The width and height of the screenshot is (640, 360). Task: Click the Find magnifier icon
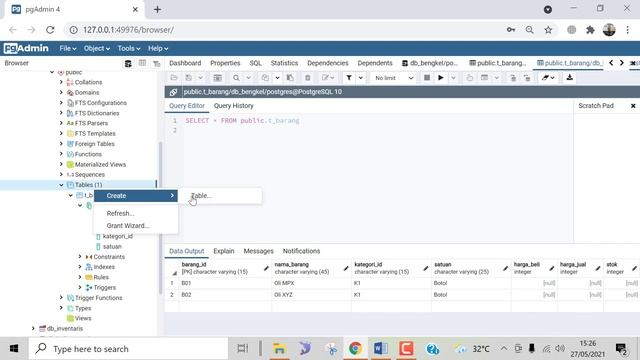pyautogui.click(x=236, y=78)
